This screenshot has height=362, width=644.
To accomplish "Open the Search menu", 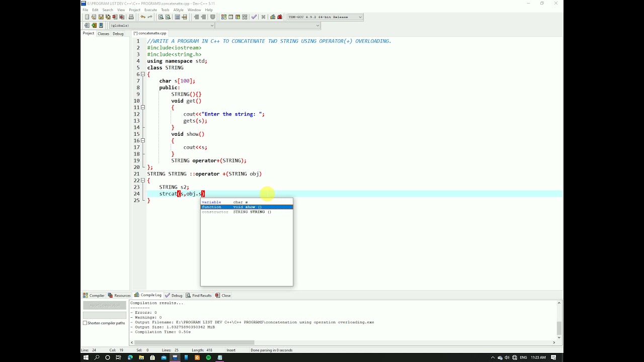I will [108, 10].
